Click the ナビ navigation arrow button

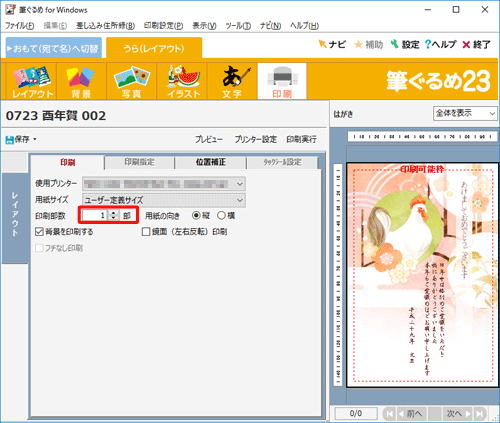pyautogui.click(x=332, y=44)
